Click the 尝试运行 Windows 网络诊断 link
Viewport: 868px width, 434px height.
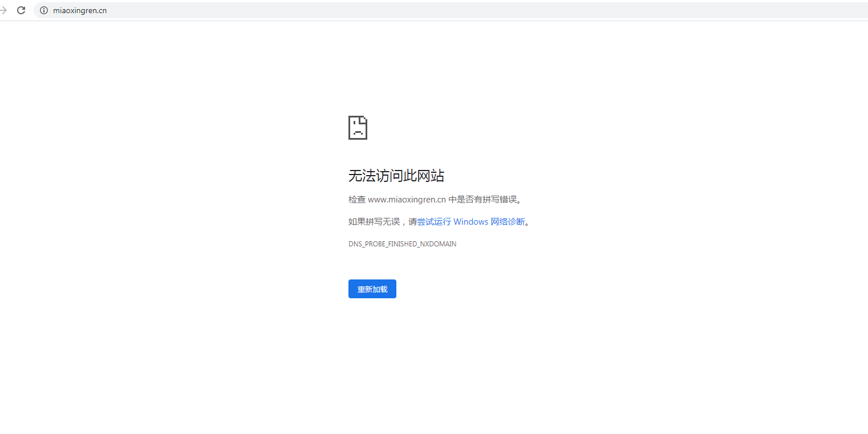click(473, 221)
